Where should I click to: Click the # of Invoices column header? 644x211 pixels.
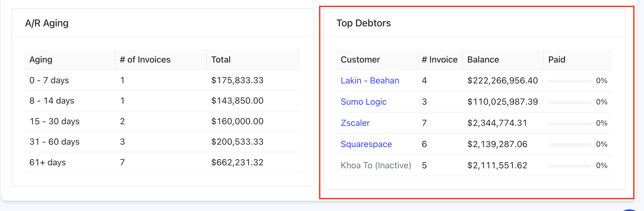pos(145,60)
